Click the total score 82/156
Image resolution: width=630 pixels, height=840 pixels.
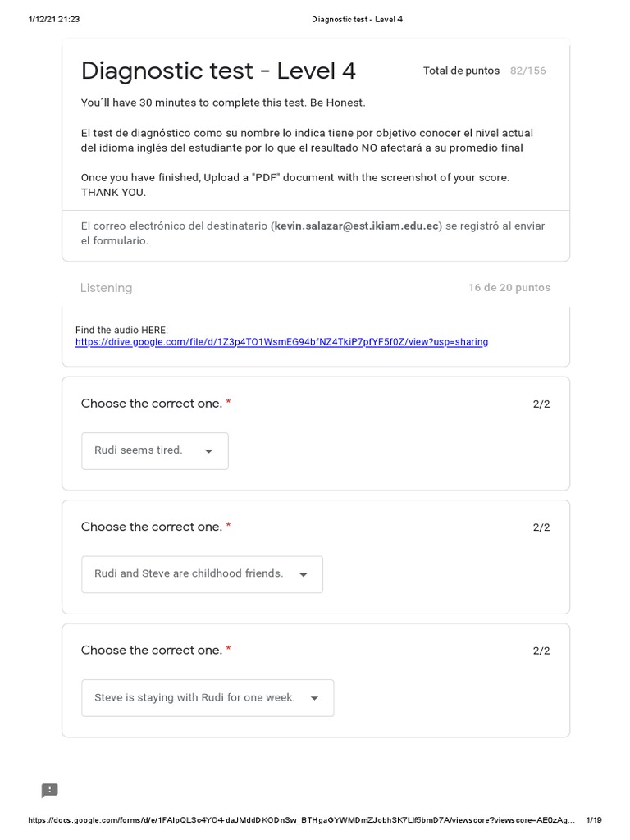(x=527, y=71)
